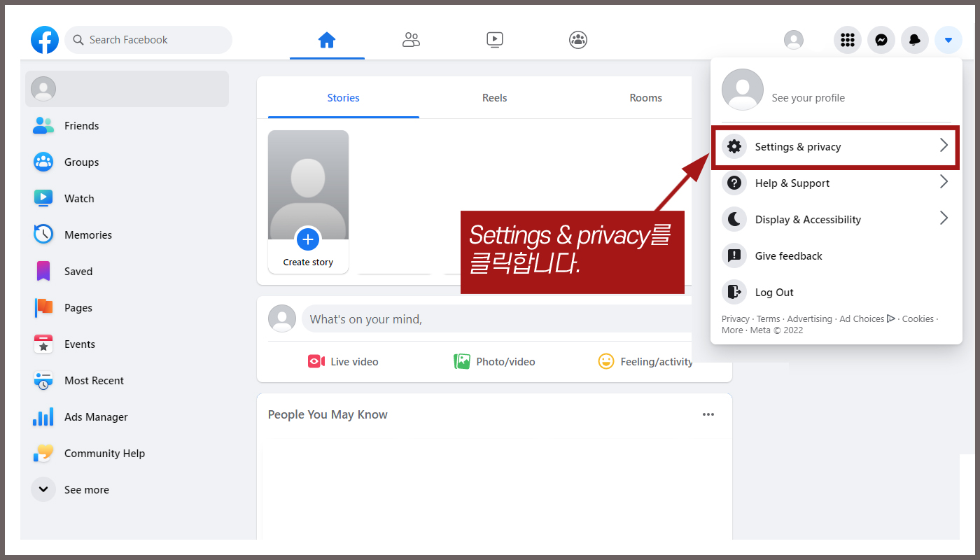Click the Facebook logo
The image size is (980, 560).
click(45, 40)
